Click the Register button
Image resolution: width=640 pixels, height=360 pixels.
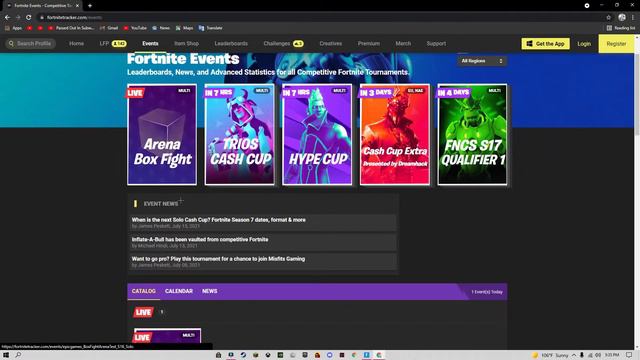pos(616,44)
